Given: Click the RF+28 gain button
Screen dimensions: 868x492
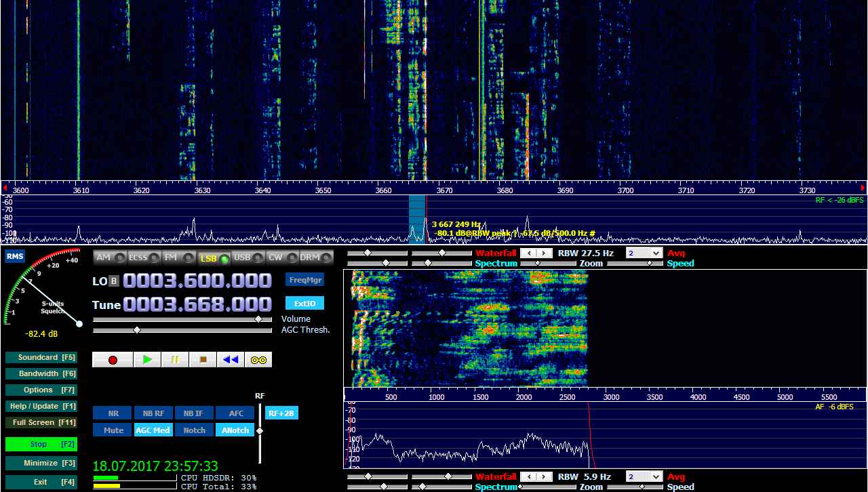Looking at the screenshot, I should tap(281, 413).
